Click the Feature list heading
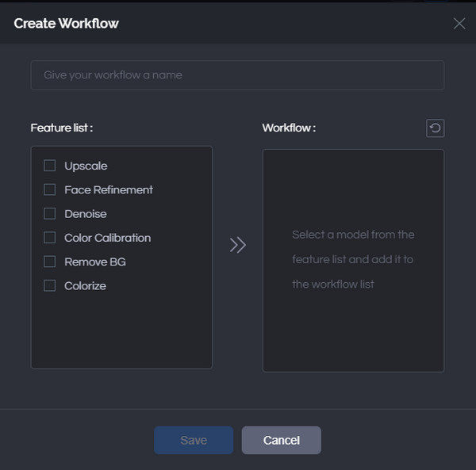The width and height of the screenshot is (476, 470). (62, 128)
